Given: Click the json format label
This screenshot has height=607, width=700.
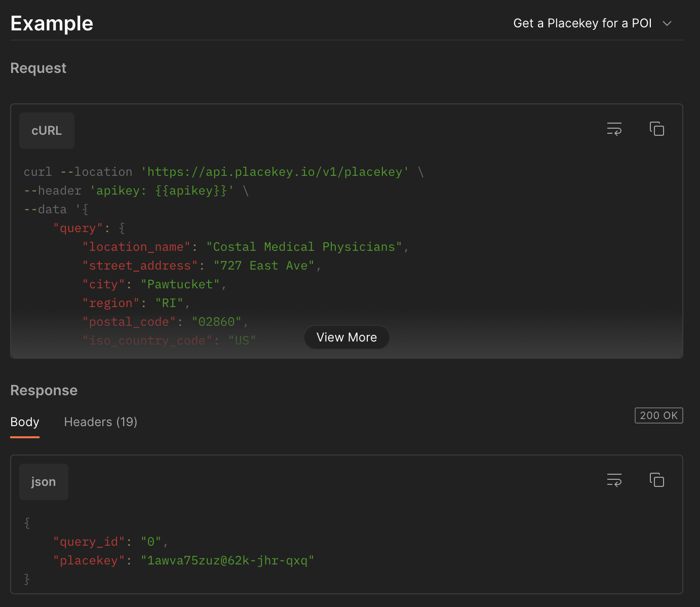Looking at the screenshot, I should coord(44,482).
